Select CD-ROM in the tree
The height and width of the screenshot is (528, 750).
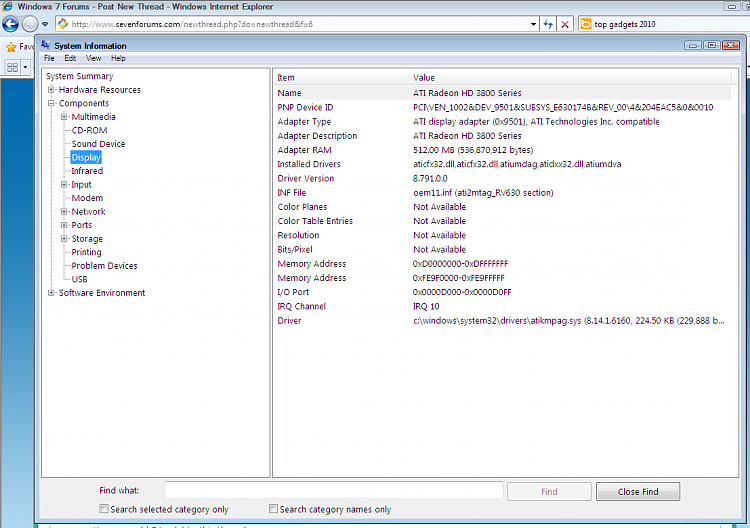(89, 130)
